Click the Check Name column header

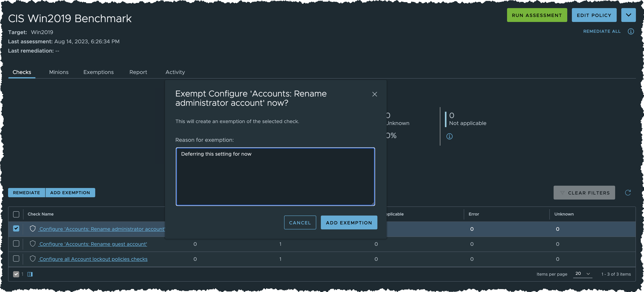click(41, 214)
